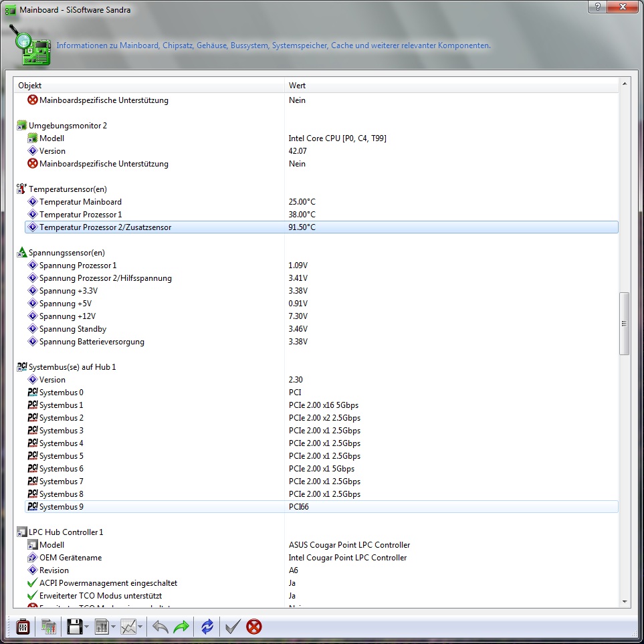
Task: Click the value 42.07
Action: point(298,151)
